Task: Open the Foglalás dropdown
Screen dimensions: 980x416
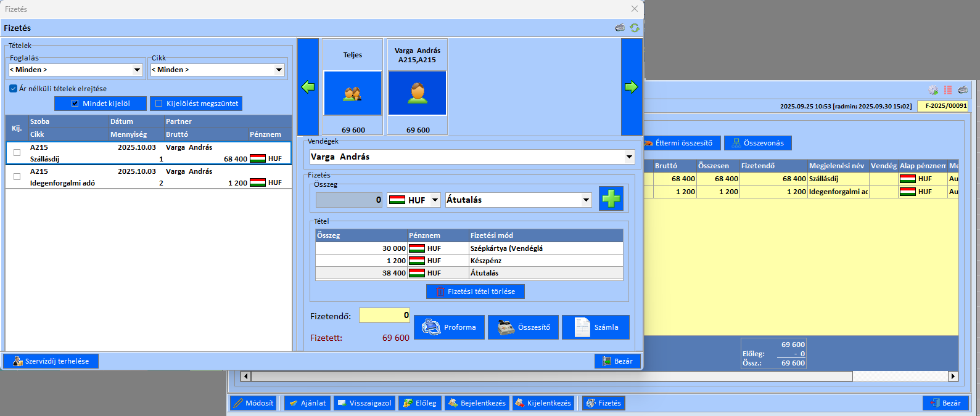Action: click(x=138, y=70)
